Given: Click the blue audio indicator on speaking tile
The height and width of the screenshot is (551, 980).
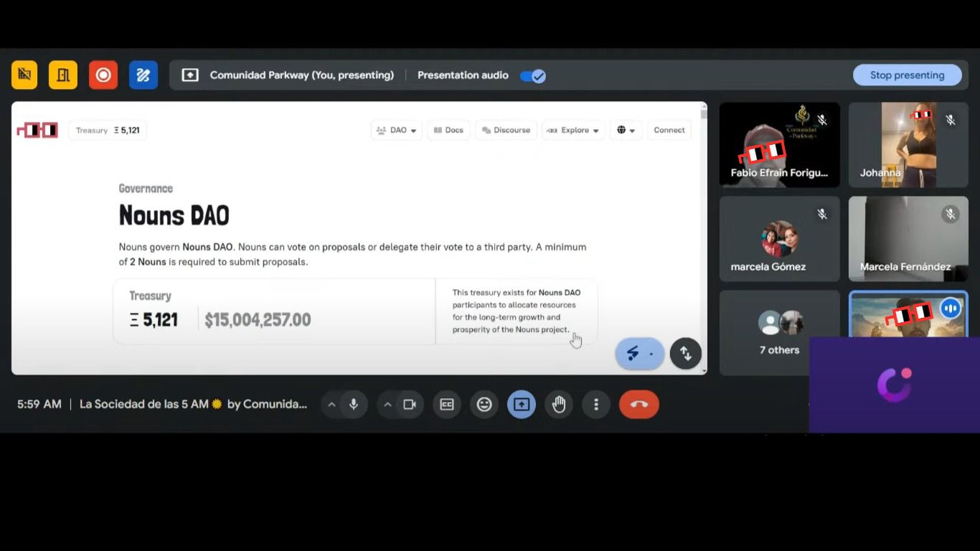Looking at the screenshot, I should point(951,309).
